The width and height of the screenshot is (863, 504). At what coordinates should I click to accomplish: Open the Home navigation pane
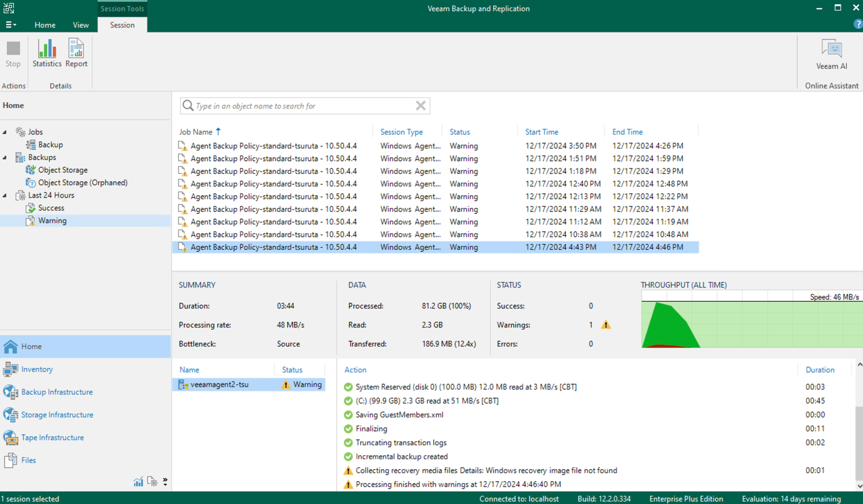[x=85, y=346]
